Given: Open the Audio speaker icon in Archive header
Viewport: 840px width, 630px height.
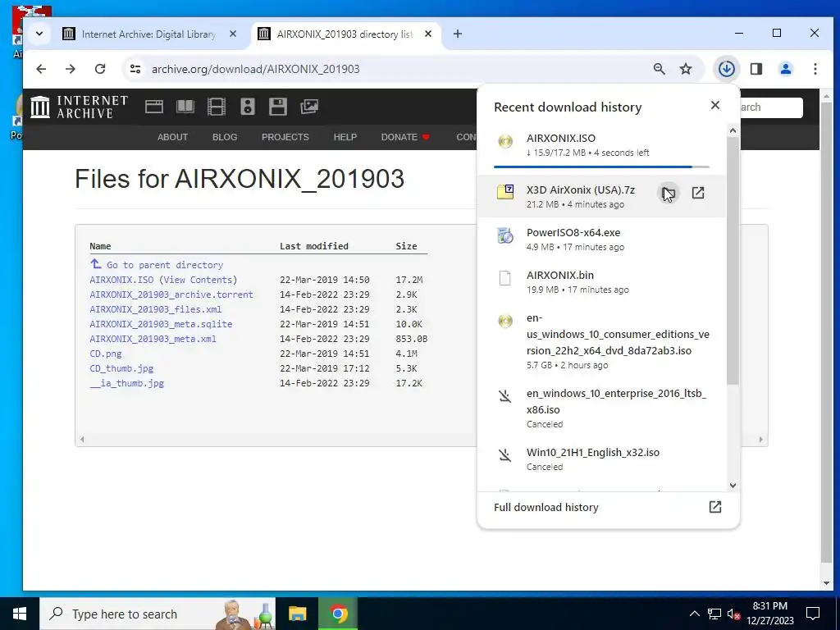Looking at the screenshot, I should click(248, 107).
